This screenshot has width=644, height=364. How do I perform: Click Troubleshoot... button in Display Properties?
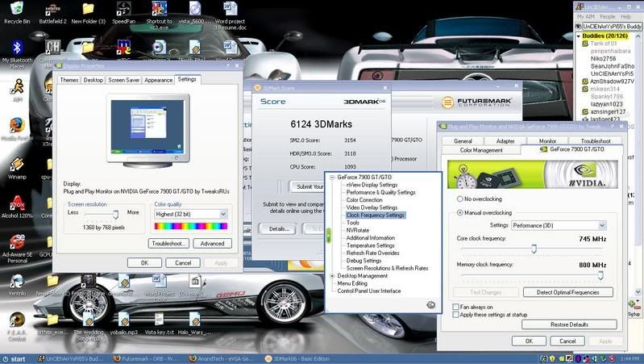pos(168,244)
